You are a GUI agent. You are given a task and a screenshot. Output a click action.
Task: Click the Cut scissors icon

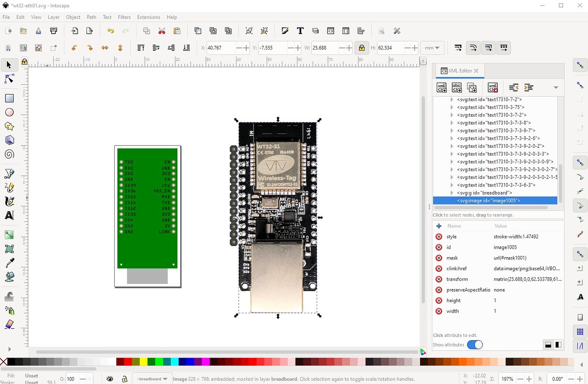point(162,31)
